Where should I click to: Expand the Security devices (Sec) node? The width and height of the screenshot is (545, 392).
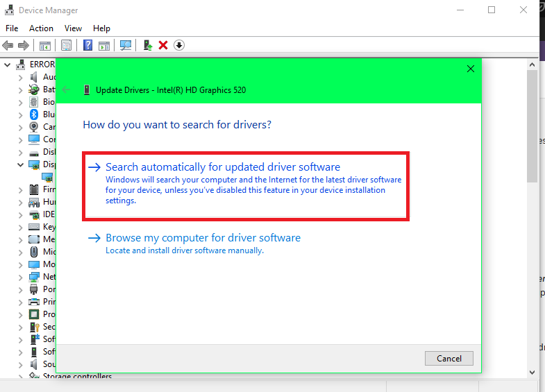point(21,327)
